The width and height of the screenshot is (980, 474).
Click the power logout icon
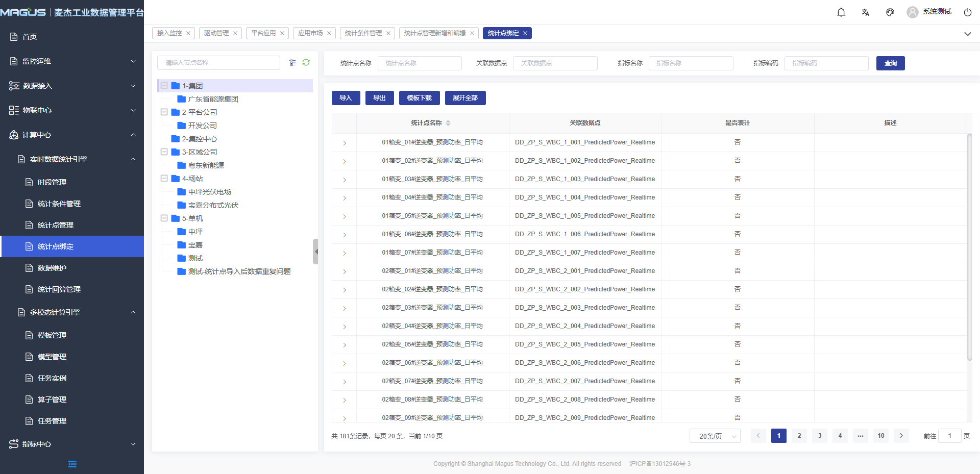(967, 12)
